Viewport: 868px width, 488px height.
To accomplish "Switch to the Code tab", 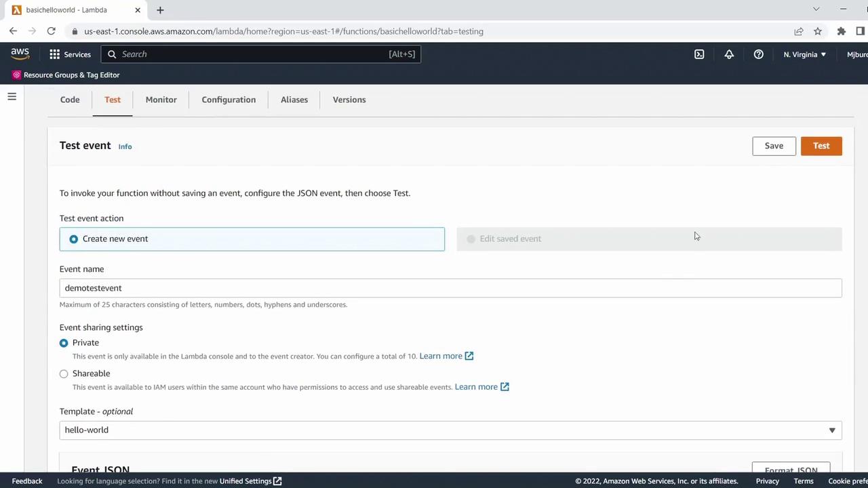I will tap(70, 100).
